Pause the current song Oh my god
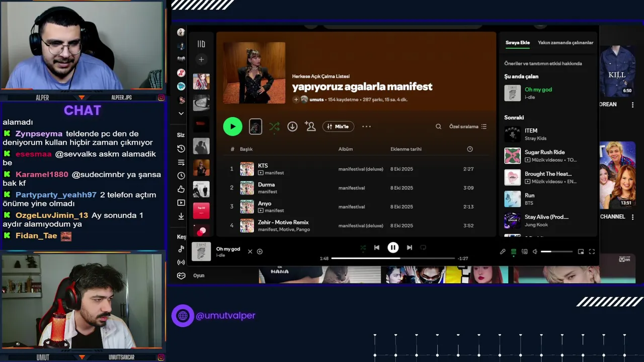The height and width of the screenshot is (362, 644). (393, 247)
